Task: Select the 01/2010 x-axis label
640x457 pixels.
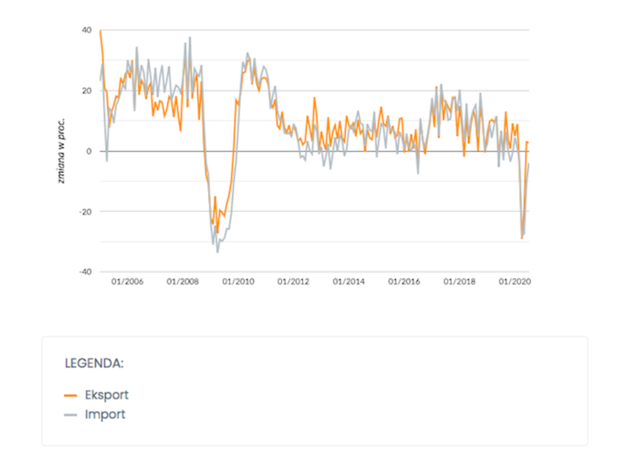Action: click(x=238, y=282)
